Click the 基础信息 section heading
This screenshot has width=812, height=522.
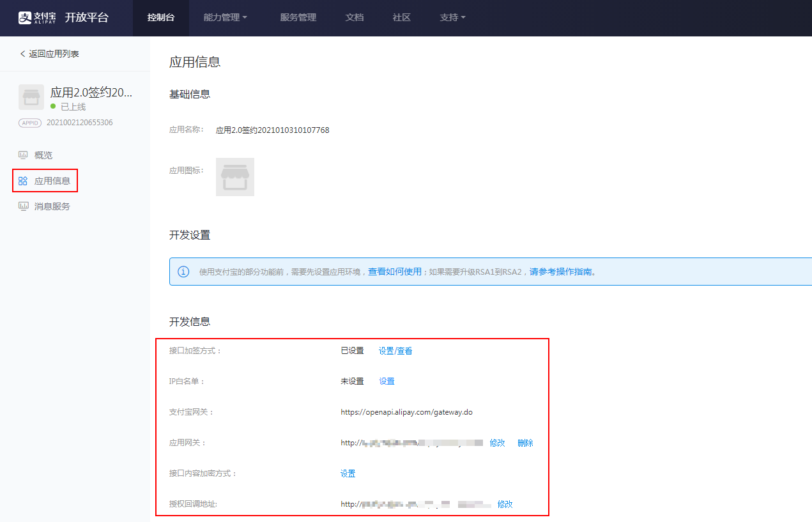[190, 94]
